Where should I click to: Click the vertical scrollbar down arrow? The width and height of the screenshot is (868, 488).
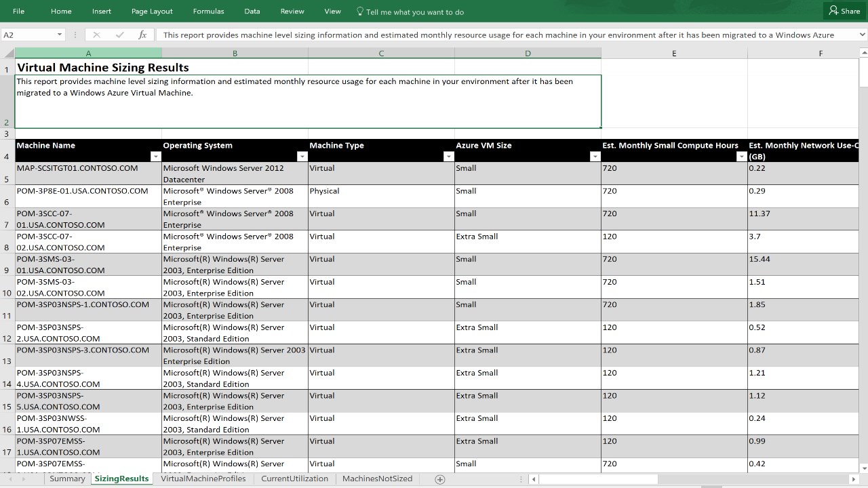pyautogui.click(x=863, y=468)
